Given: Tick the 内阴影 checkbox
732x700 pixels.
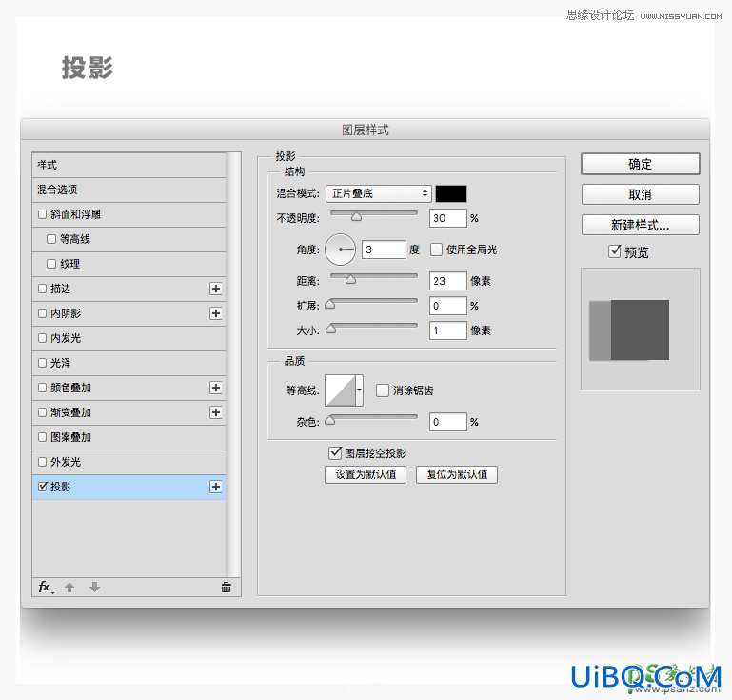Looking at the screenshot, I should click(x=43, y=313).
